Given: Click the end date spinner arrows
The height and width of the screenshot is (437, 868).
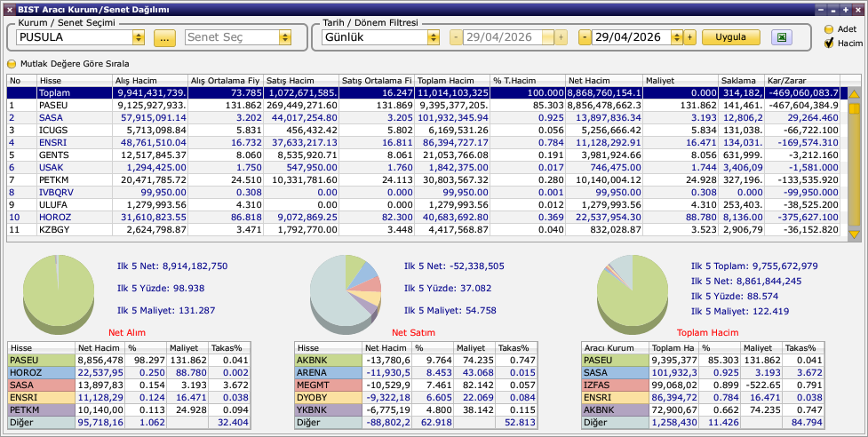Looking at the screenshot, I should [676, 37].
